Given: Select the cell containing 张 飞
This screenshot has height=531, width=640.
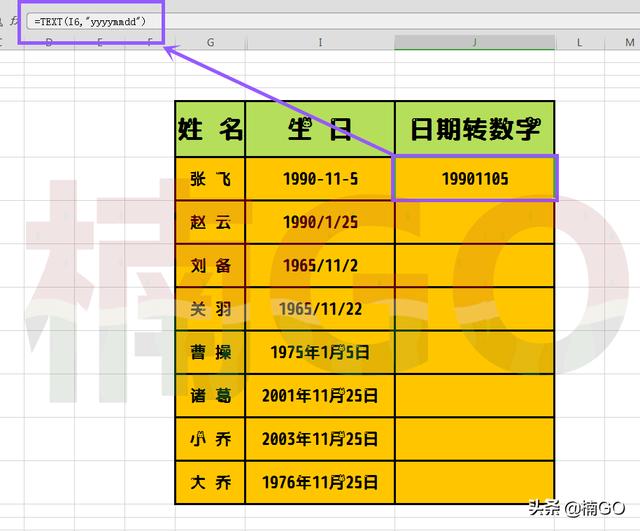Looking at the screenshot, I should coord(210,179).
